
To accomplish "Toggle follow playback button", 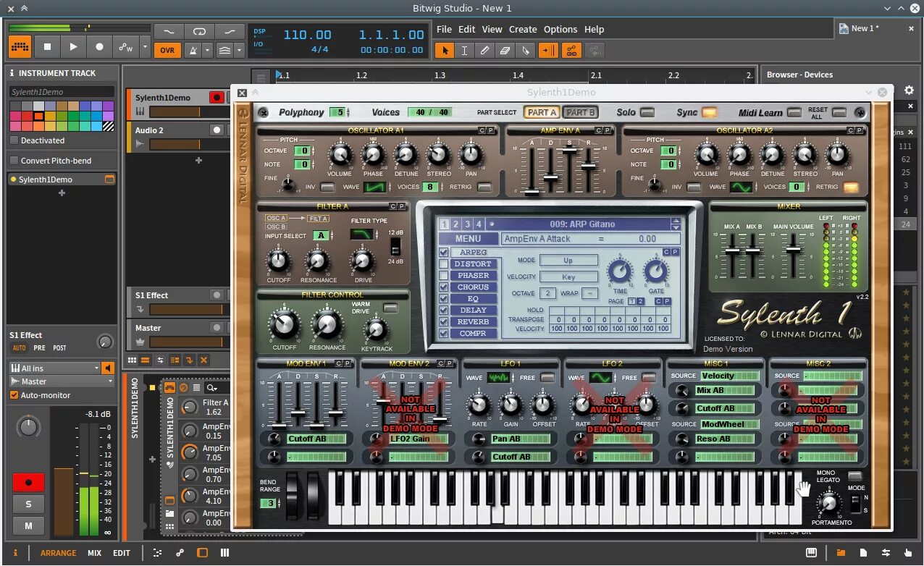I will (549, 50).
